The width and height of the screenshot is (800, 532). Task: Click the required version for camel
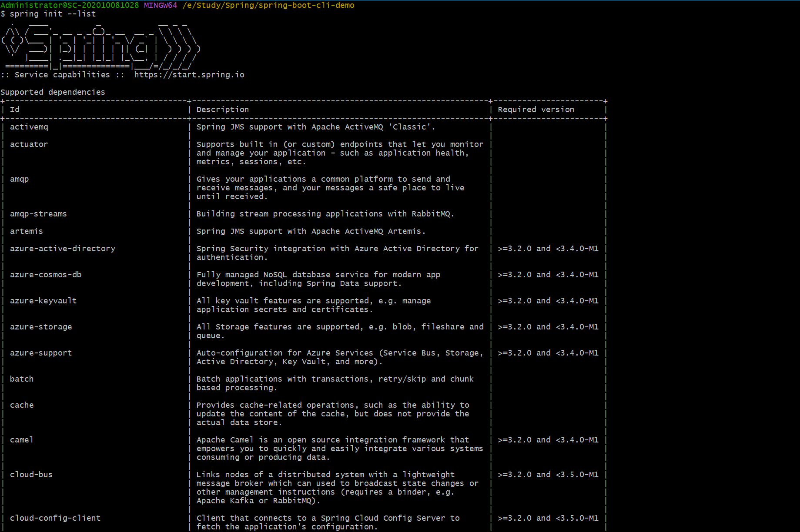[548, 440]
